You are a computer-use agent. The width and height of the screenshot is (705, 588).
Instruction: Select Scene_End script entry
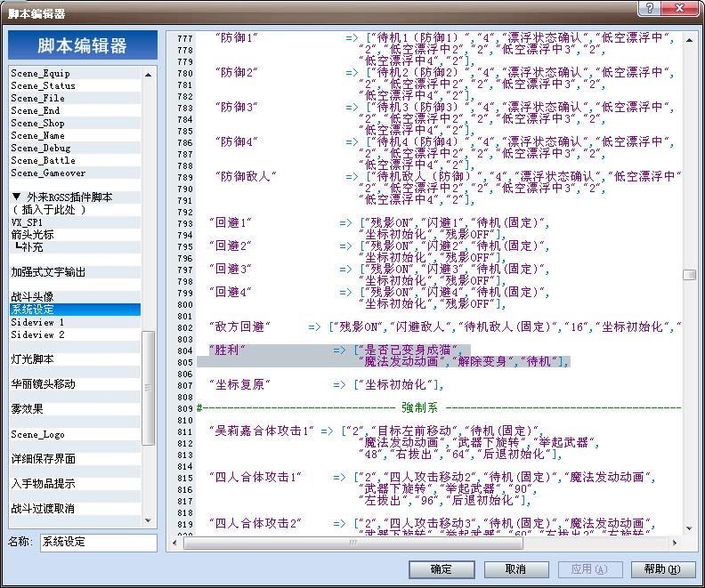(x=75, y=110)
